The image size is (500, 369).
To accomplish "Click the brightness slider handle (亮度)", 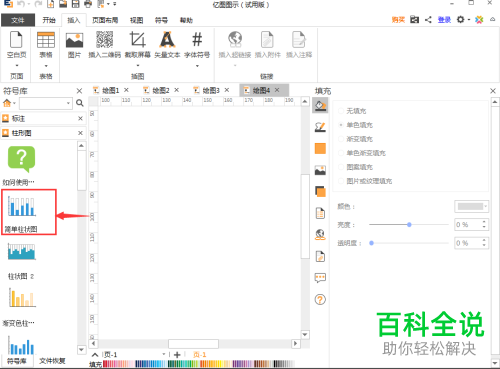I will click(409, 225).
